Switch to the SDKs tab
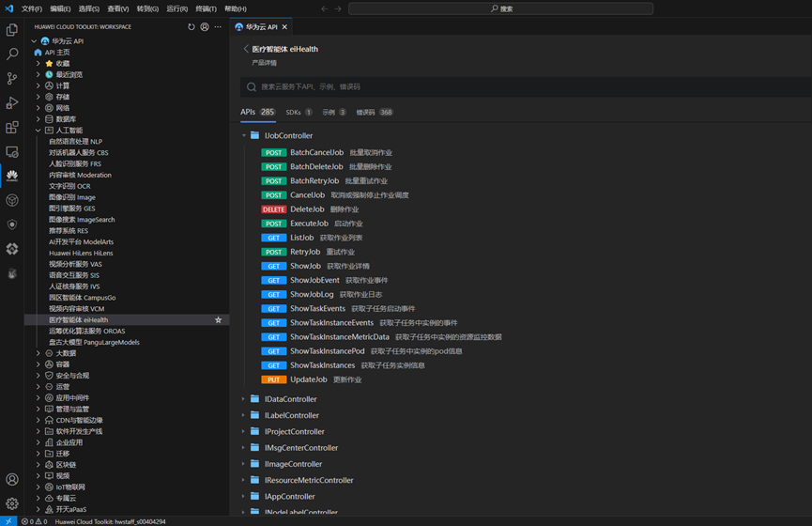This screenshot has height=526, width=812. [299, 112]
